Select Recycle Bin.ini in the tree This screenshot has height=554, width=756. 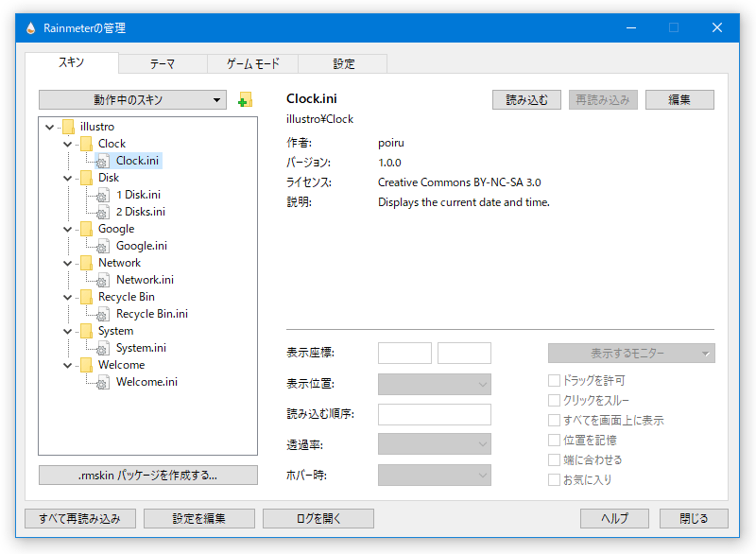(152, 314)
